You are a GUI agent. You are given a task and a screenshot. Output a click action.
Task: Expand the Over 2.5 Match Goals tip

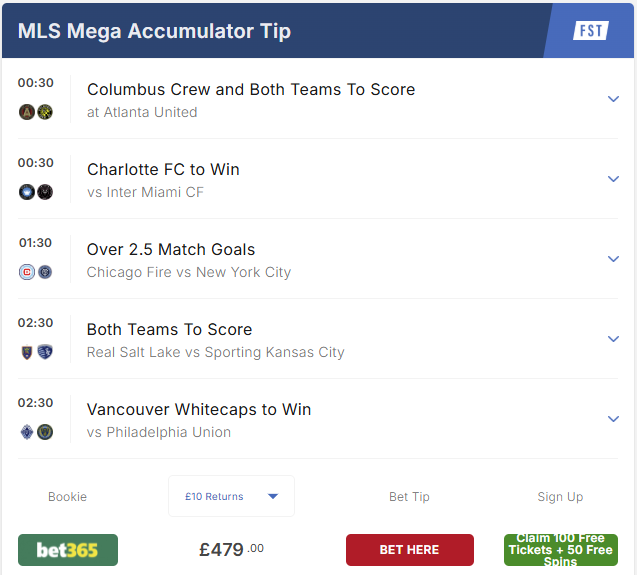click(613, 259)
